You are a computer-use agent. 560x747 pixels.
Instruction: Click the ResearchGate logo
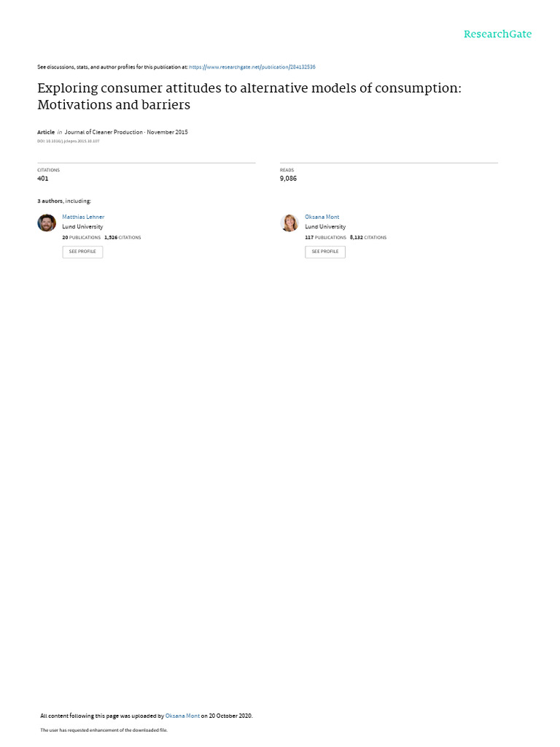[497, 34]
